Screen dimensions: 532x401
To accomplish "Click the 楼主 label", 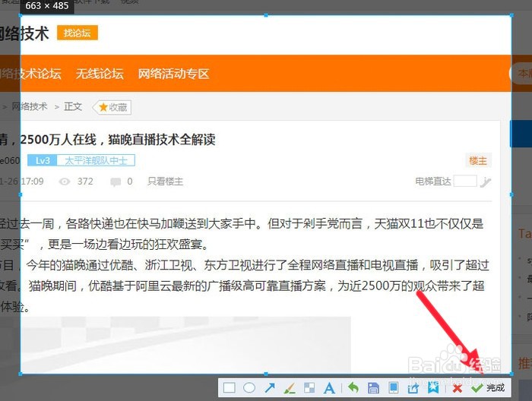I will coord(478,160).
